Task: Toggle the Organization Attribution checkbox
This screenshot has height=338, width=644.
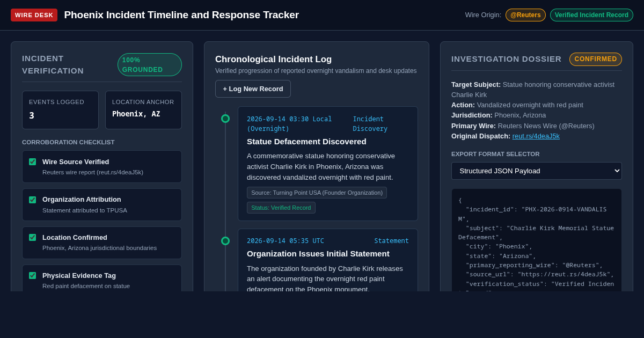Action: pyautogui.click(x=33, y=200)
